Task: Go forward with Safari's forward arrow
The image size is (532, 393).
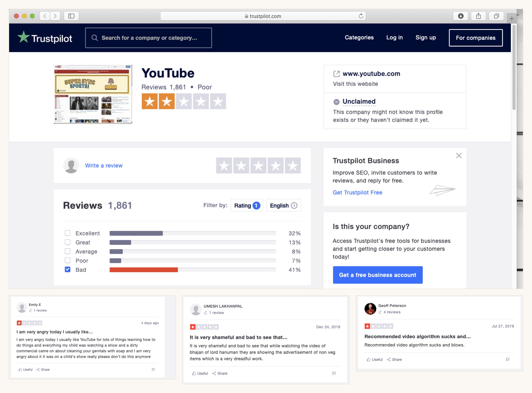Action: click(55, 16)
